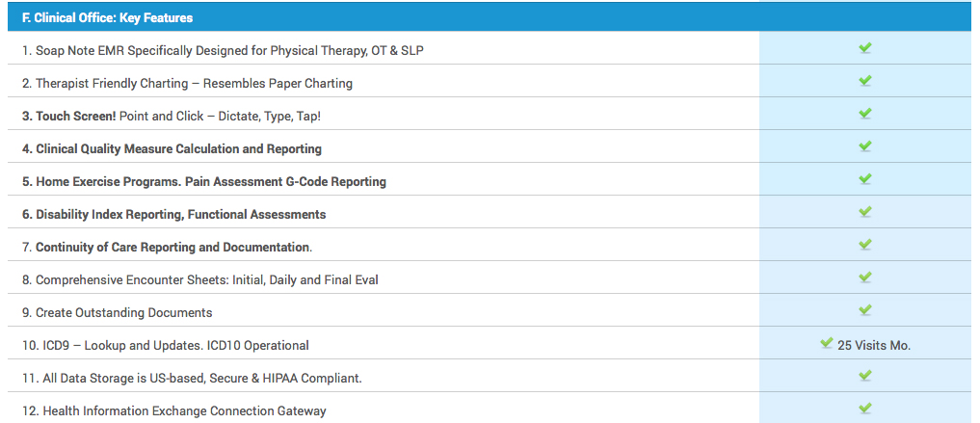This screenshot has height=423, width=980.
Task: Click checkmark for Clinical Quality Measure Calculation
Action: click(864, 146)
